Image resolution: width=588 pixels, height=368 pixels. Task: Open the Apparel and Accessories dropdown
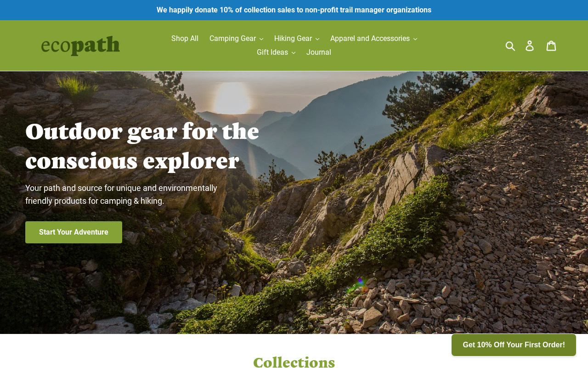373,39
